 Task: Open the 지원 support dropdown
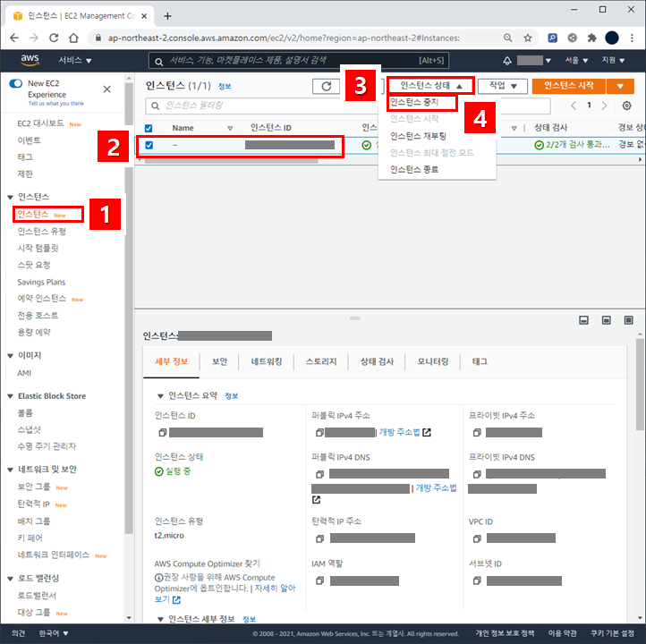tap(613, 60)
